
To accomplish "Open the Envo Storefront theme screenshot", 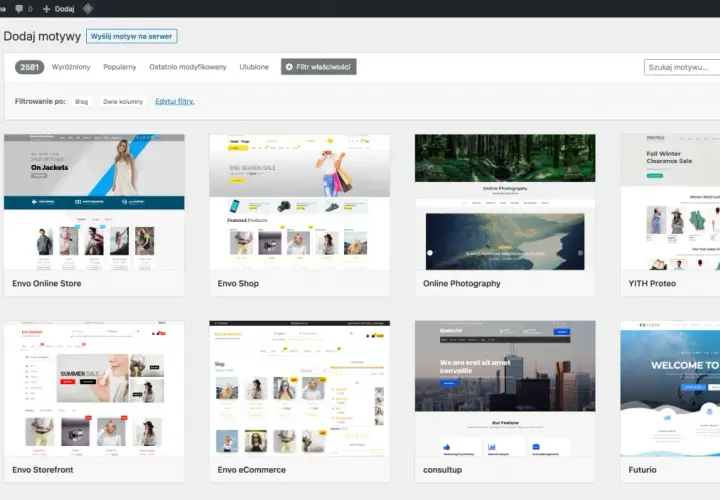I will (x=94, y=388).
